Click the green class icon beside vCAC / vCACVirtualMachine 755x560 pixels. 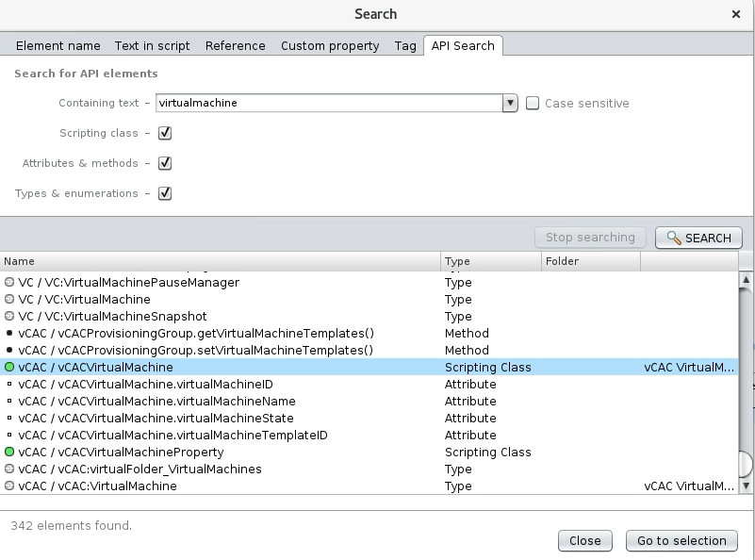pos(9,367)
